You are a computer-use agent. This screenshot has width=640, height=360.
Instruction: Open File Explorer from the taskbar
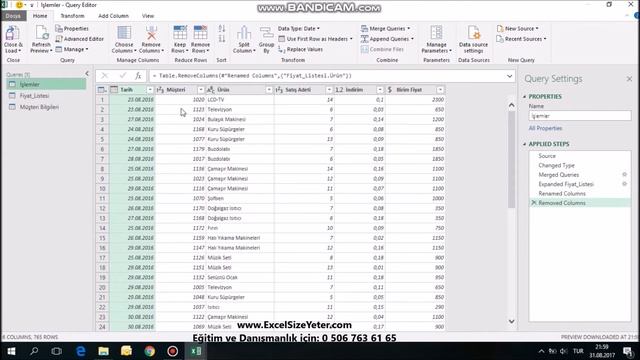point(103,351)
